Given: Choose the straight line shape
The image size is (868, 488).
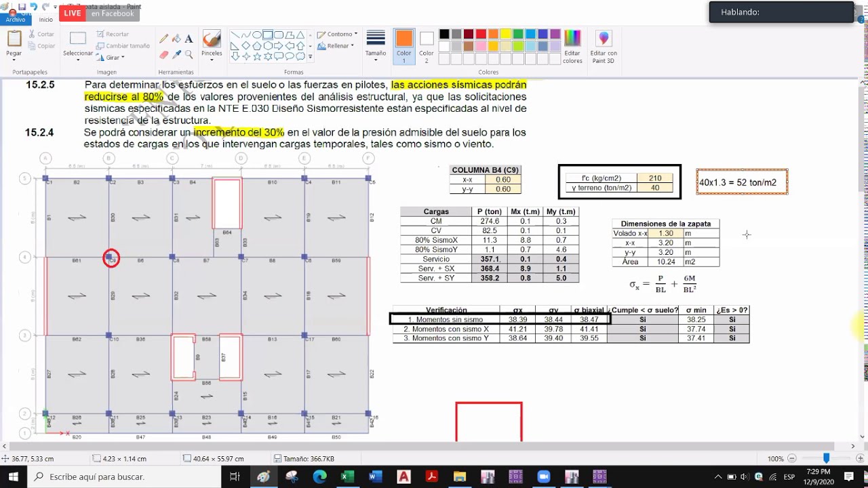Looking at the screenshot, I should 235,35.
